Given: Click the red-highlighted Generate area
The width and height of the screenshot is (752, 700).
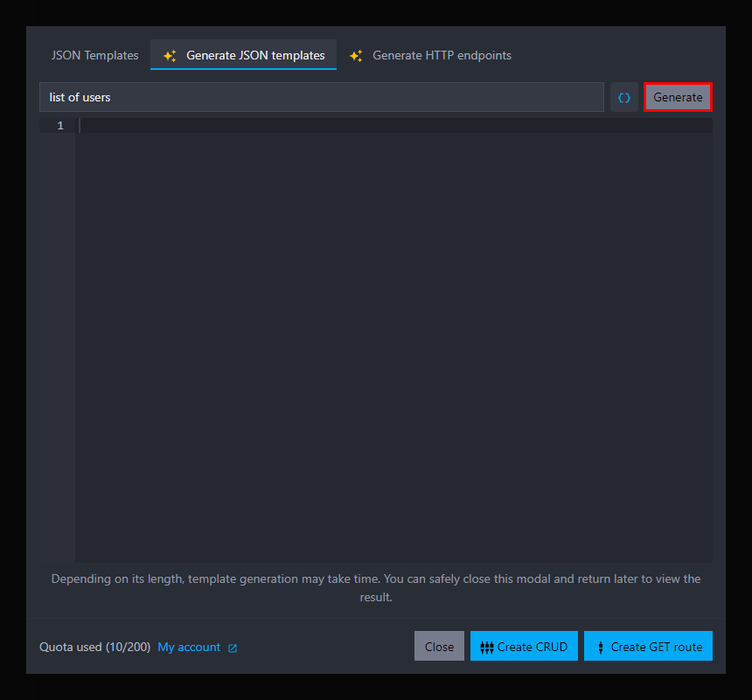Looking at the screenshot, I should tap(678, 96).
